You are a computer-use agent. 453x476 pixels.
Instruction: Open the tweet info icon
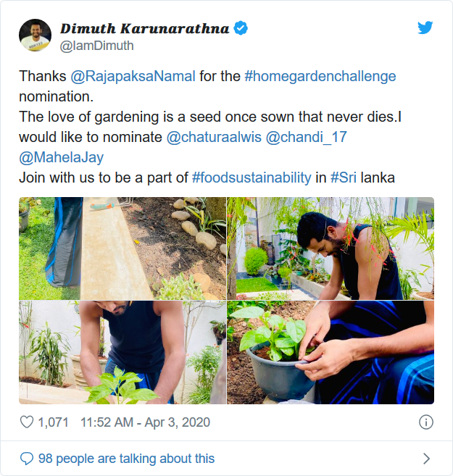(x=426, y=422)
